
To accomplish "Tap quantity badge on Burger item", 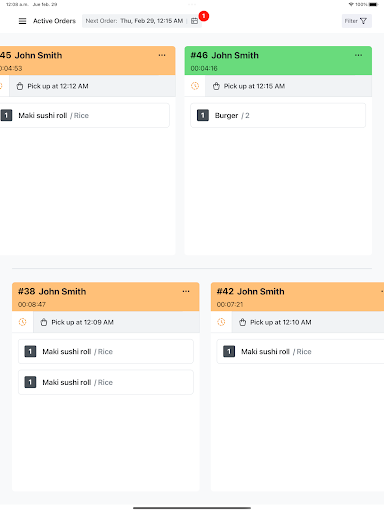I will click(x=203, y=115).
